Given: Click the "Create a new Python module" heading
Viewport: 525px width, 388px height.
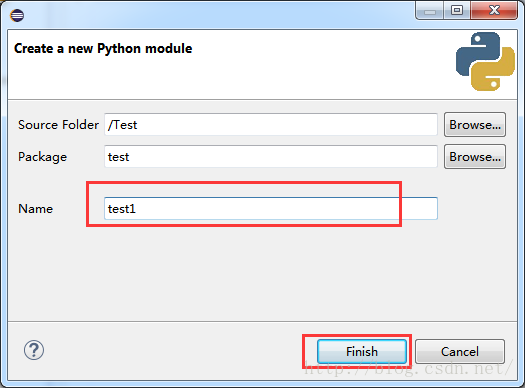Looking at the screenshot, I should click(x=103, y=49).
